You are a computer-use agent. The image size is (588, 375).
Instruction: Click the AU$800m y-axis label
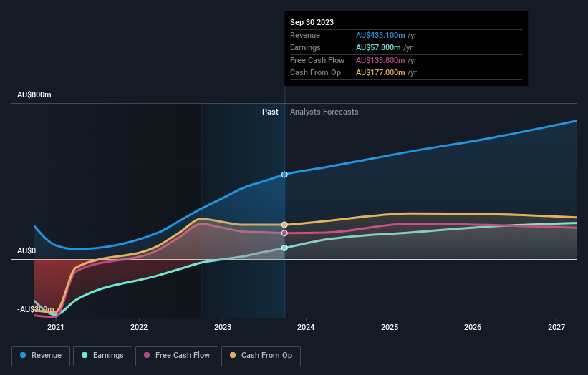click(34, 94)
